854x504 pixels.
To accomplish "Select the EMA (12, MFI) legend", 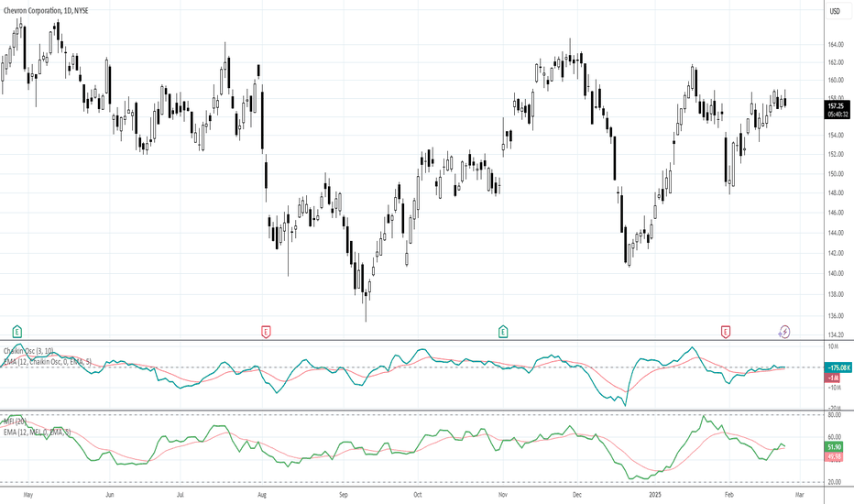I will [37, 432].
